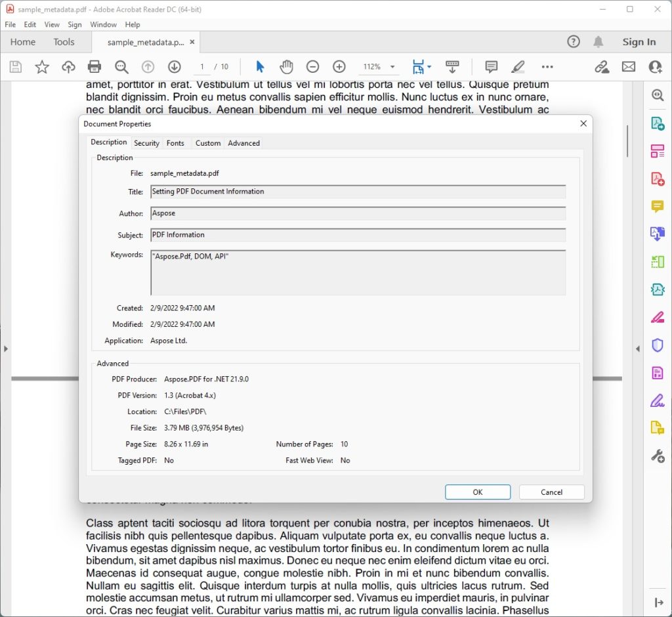Select the Title input field

(x=358, y=192)
